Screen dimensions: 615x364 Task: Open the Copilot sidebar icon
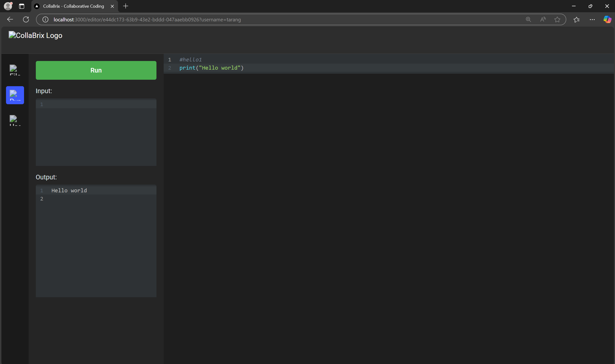coord(607,19)
